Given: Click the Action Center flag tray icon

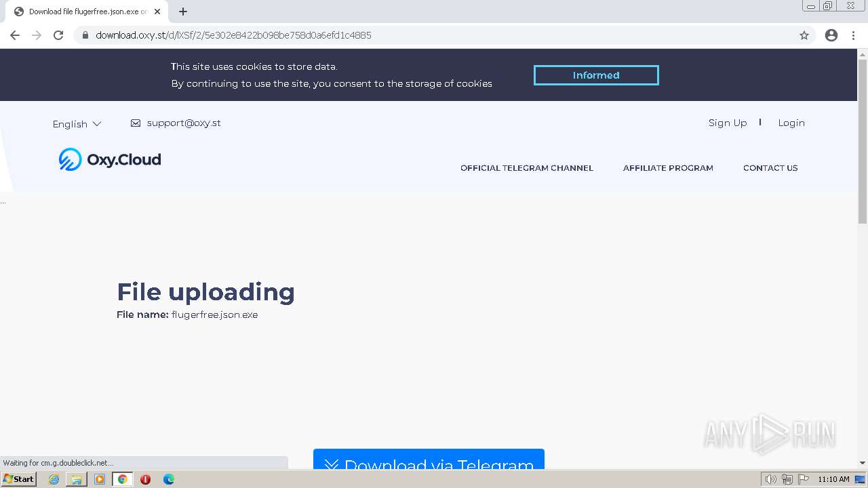Looking at the screenshot, I should point(804,479).
